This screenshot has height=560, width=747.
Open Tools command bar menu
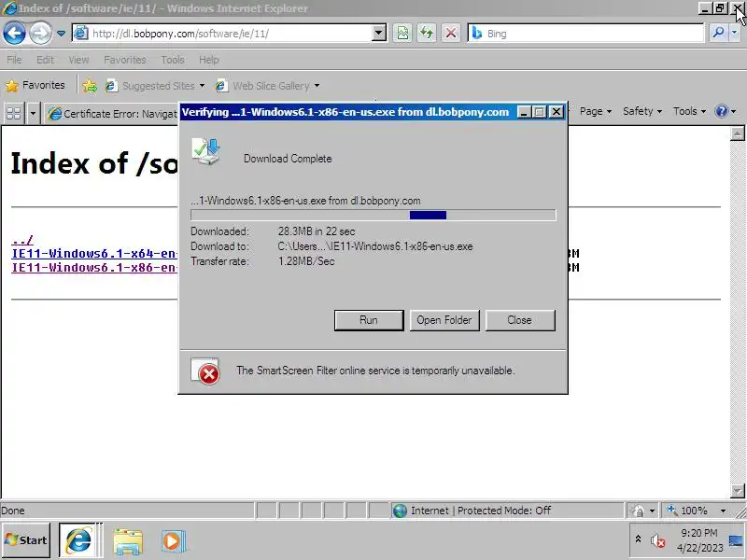pos(689,111)
